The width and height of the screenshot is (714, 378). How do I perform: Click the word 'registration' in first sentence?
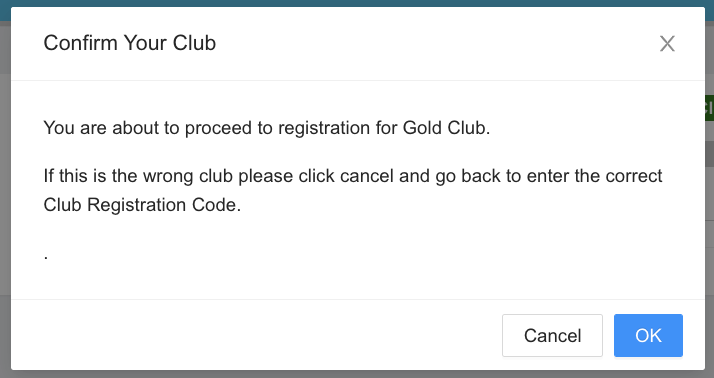(x=324, y=128)
